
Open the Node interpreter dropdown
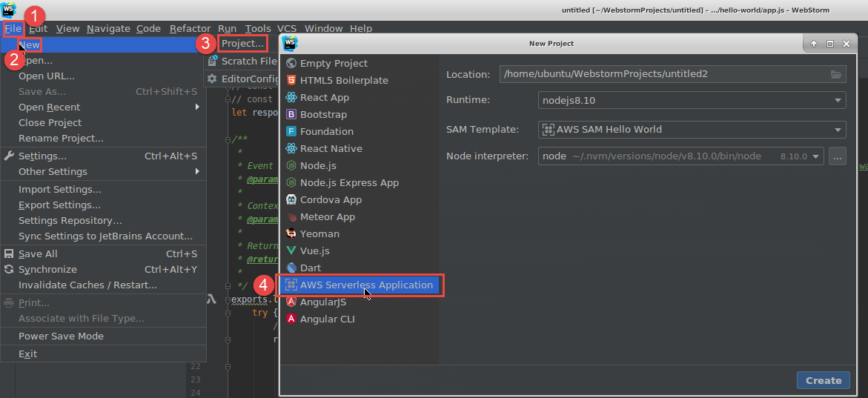680,156
